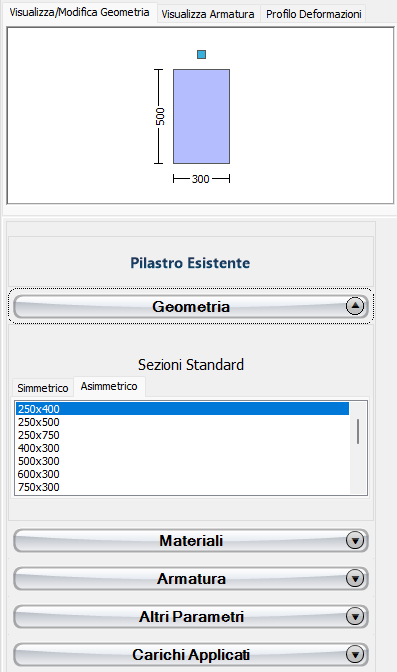Expand the Materiali panel
The width and height of the screenshot is (397, 672).
(x=191, y=540)
